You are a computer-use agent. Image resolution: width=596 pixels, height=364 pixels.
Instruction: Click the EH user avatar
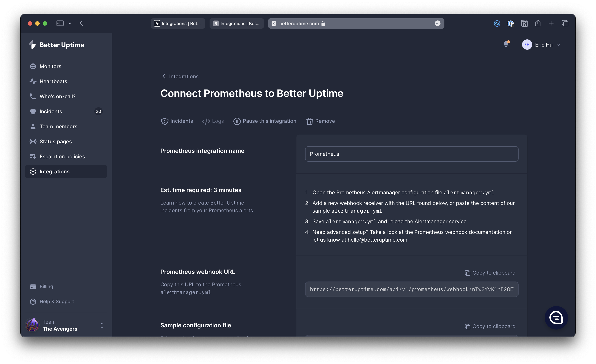[x=527, y=45]
